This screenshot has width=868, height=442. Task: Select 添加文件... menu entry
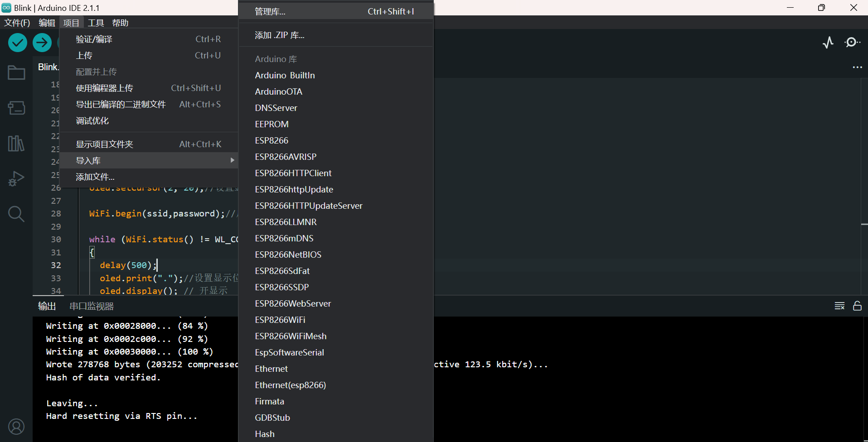coord(149,177)
